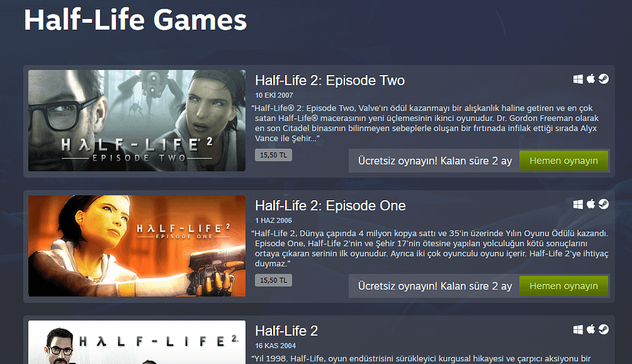Click Steam icon on Episode One row
The width and height of the screenshot is (632, 364).
(x=604, y=204)
